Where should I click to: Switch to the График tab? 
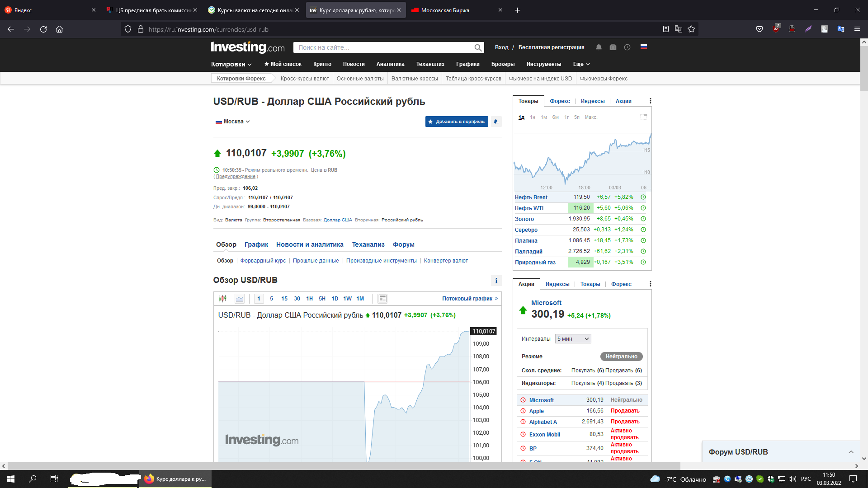click(x=256, y=244)
